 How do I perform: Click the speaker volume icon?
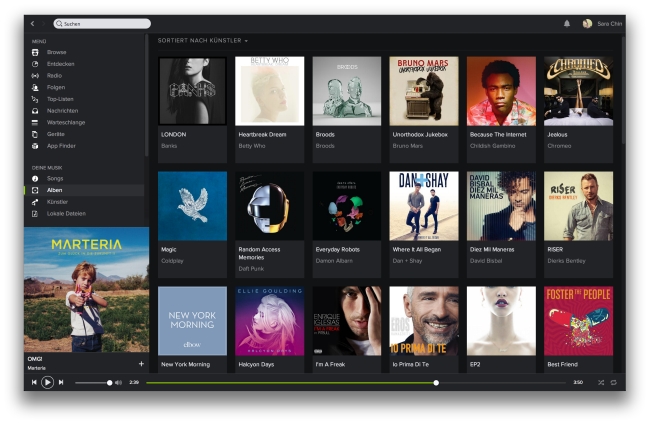click(118, 382)
